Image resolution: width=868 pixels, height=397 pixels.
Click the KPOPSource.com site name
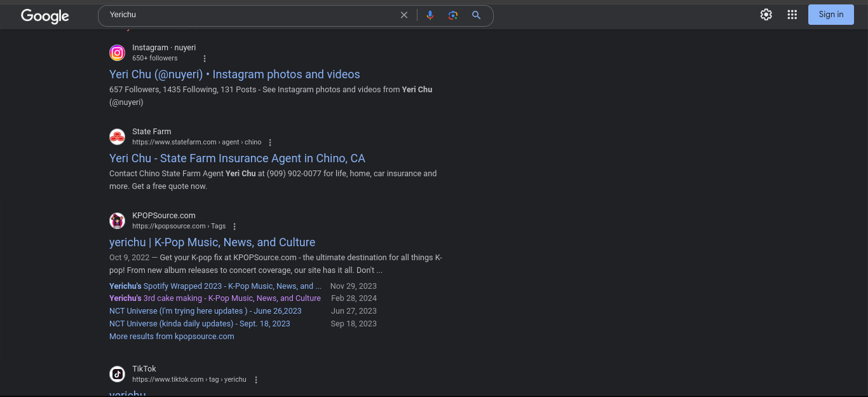click(x=164, y=216)
